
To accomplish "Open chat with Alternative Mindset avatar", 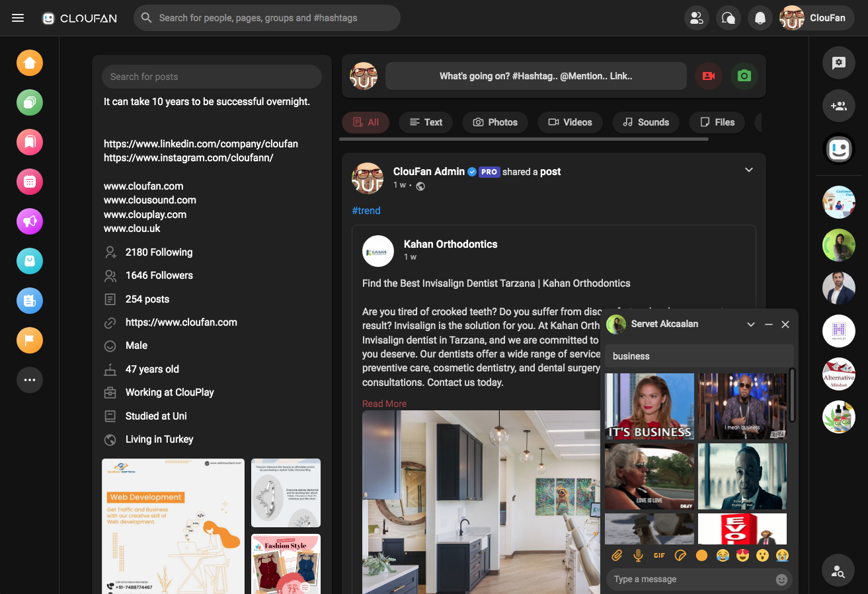I will coord(839,374).
